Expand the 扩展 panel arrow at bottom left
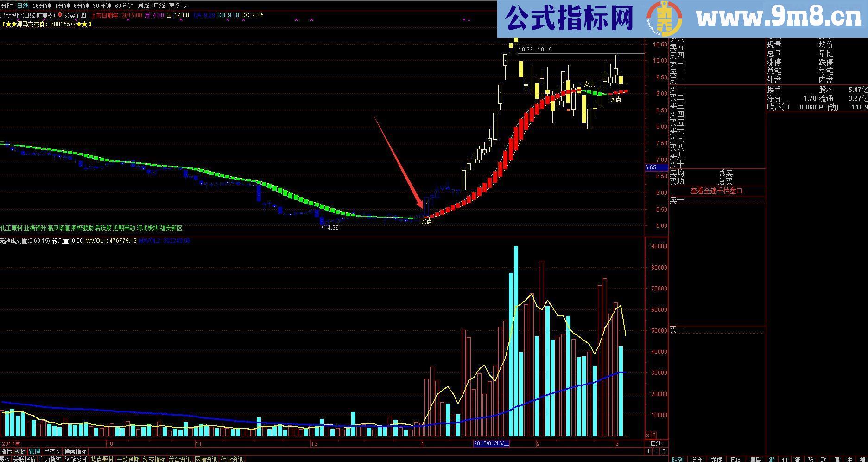The height and width of the screenshot is (462, 868). tap(5, 459)
